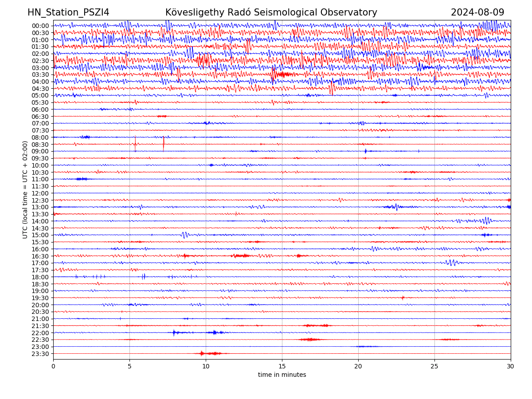This screenshot has height=399, width=532.
Task: Click the 15 minute x-axis tick label
Action: coord(282,366)
